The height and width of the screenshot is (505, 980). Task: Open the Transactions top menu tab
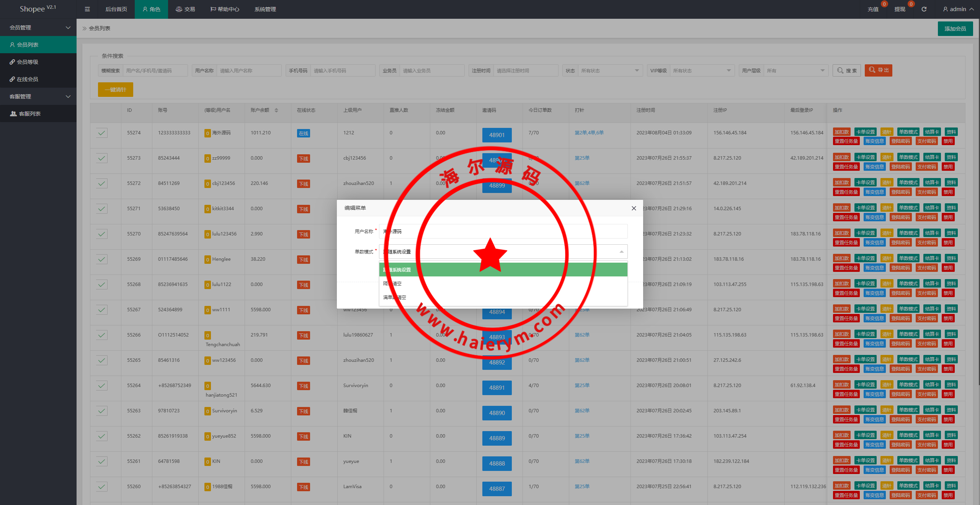[185, 9]
